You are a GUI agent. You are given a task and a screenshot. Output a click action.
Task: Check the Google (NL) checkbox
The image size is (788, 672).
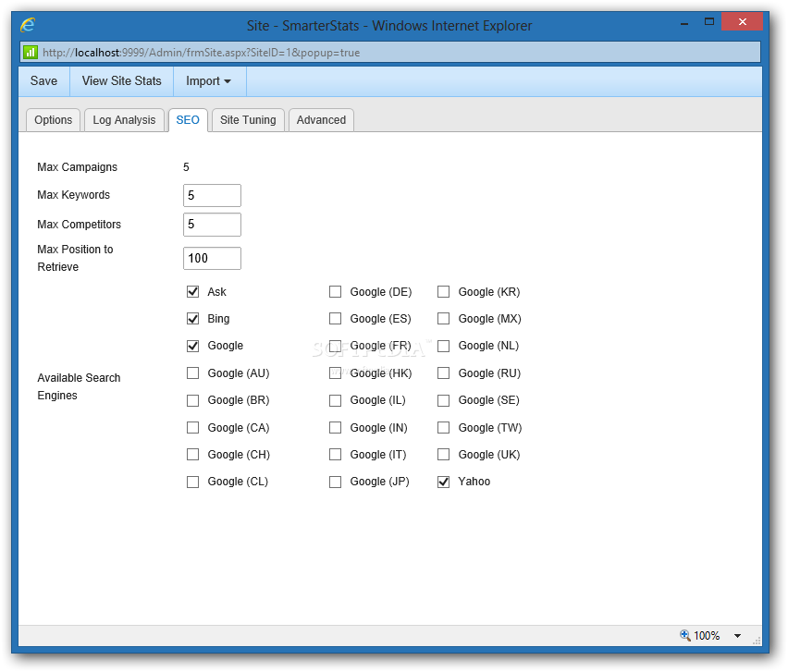(443, 346)
